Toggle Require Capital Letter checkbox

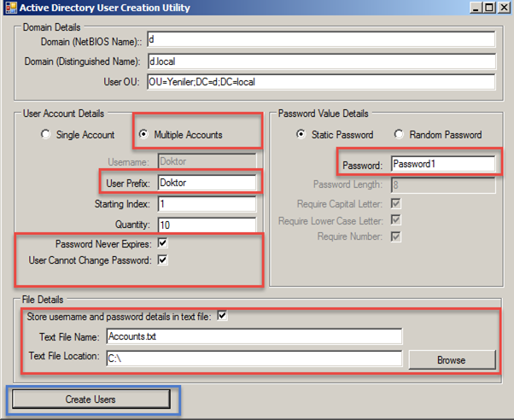tap(396, 204)
